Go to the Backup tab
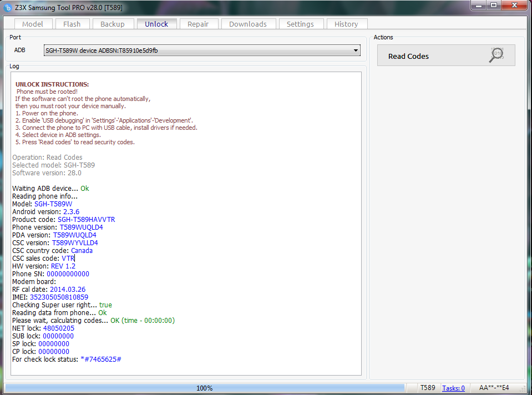This screenshot has height=395, width=532. click(113, 24)
